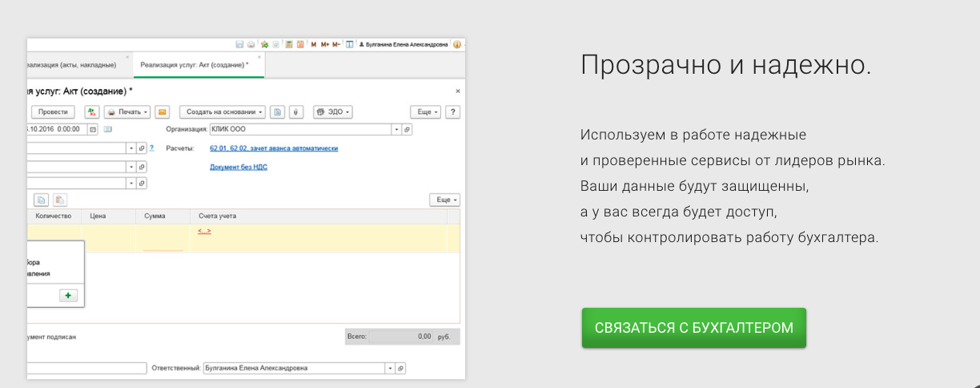Click the Провести button

[x=54, y=112]
